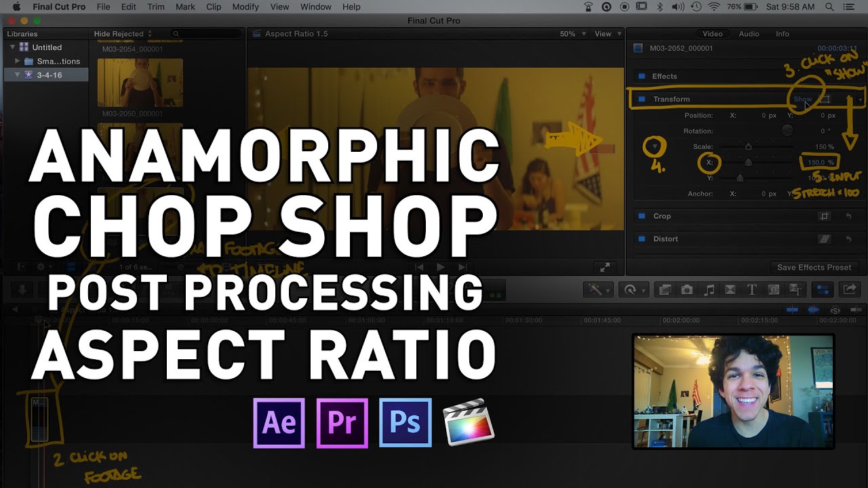Collapse the Untitled library triangle
The width and height of the screenshot is (868, 488).
click(13, 47)
